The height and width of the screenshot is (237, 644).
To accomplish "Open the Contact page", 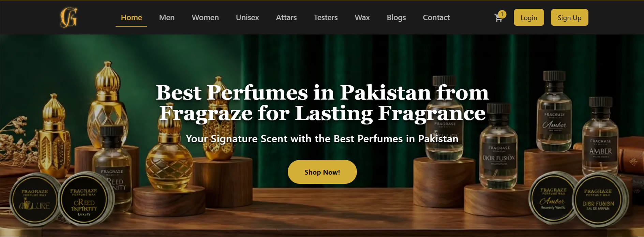I will pos(436,17).
